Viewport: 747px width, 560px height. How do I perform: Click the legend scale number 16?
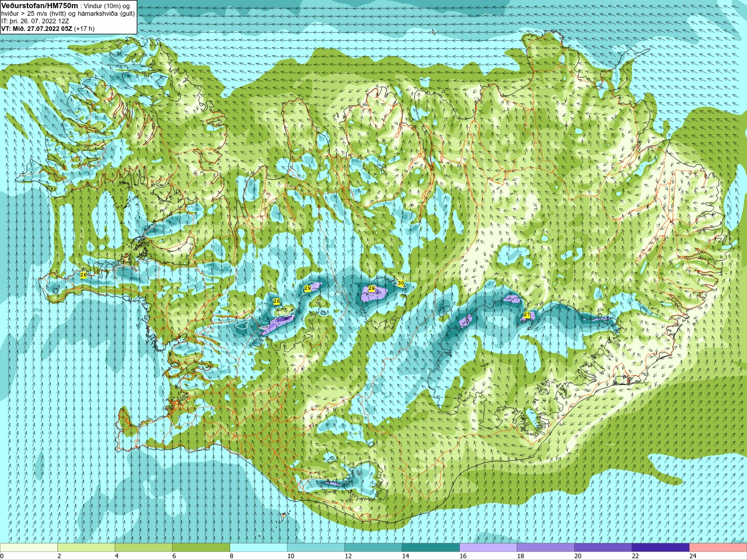click(463, 556)
